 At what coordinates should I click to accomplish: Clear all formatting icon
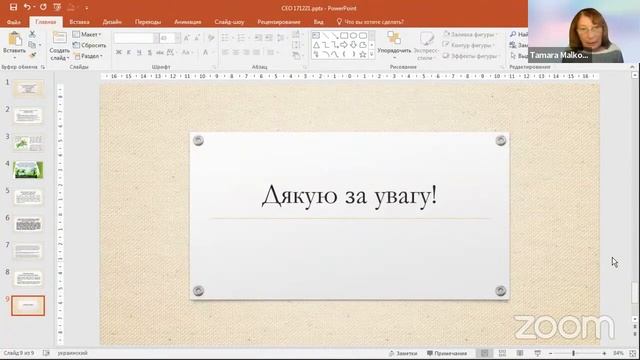coord(211,38)
